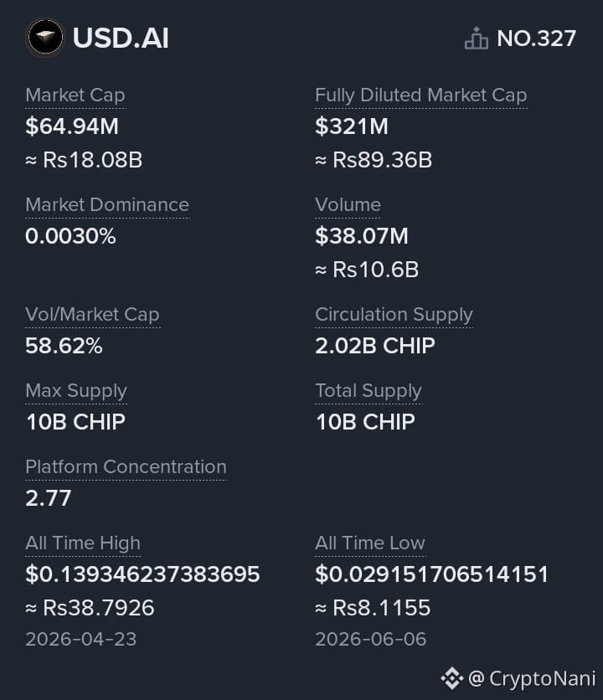Image resolution: width=603 pixels, height=700 pixels.
Task: Tap the Max Supply label
Action: [x=76, y=391]
